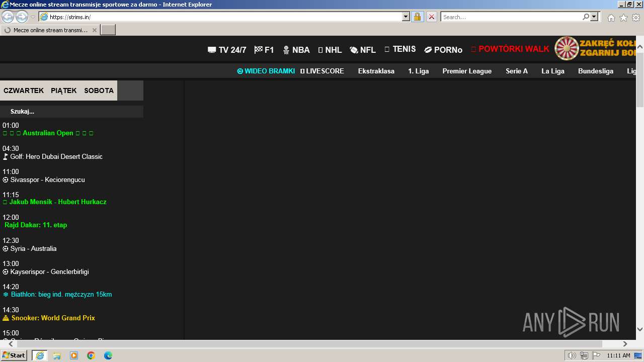Viewport: 644px width, 362px height.
Task: Click the address bar URL field
Action: click(224, 17)
